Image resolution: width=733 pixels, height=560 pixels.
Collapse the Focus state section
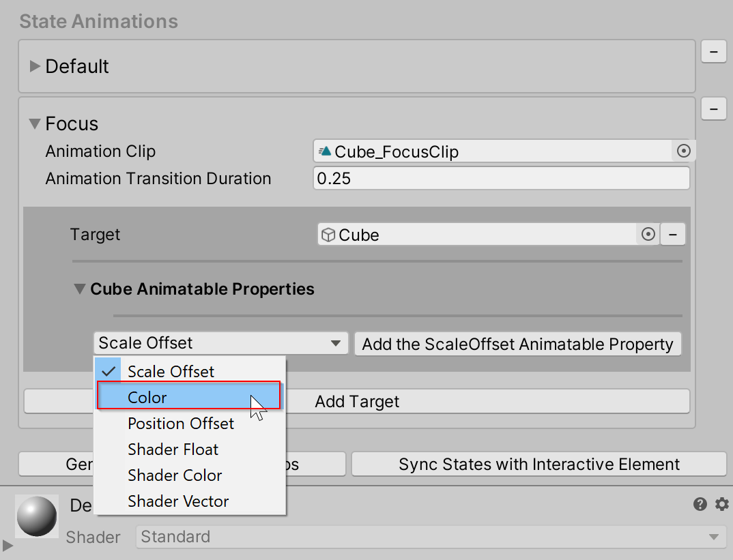click(x=34, y=124)
